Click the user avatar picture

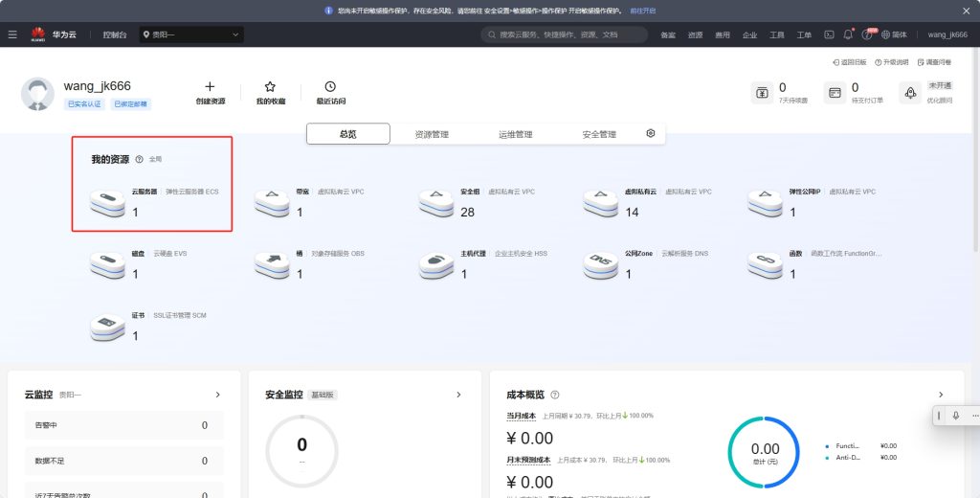37,94
